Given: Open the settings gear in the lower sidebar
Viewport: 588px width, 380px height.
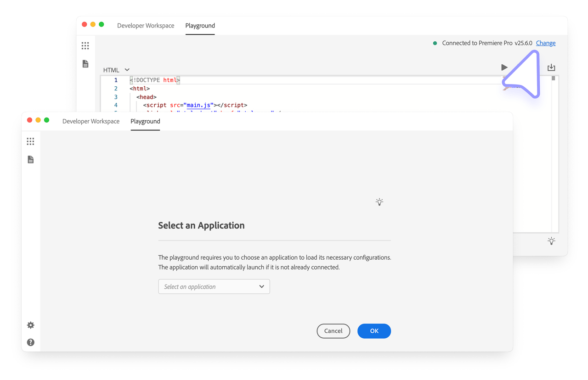Looking at the screenshot, I should (x=30, y=325).
